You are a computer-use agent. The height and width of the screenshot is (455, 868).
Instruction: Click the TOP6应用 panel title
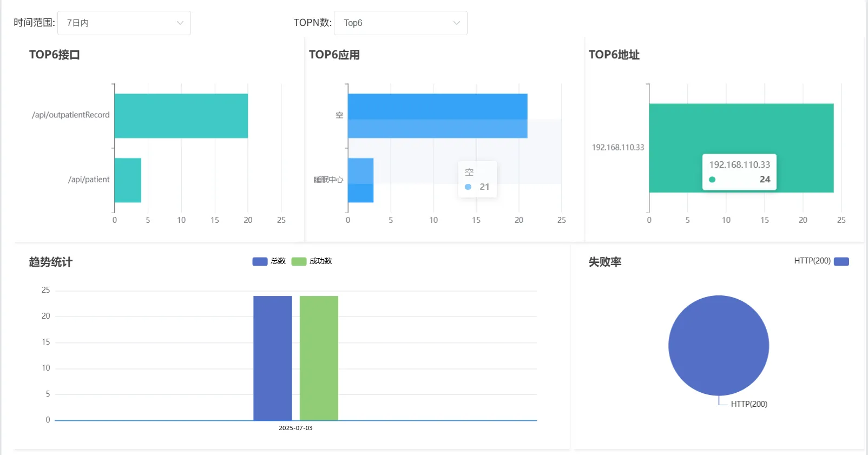tap(334, 55)
